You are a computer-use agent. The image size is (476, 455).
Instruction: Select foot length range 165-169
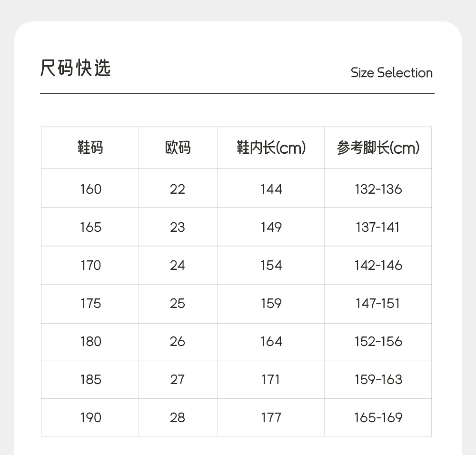378,417
